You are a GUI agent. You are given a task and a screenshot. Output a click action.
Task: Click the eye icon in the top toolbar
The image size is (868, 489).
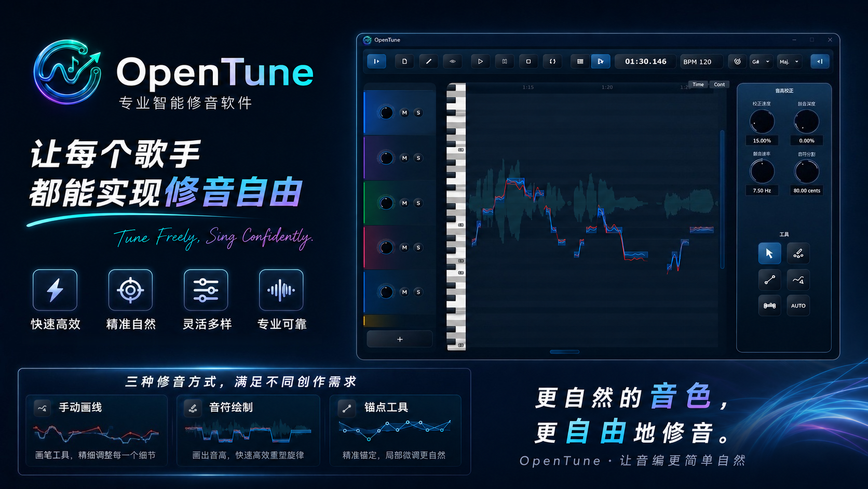(453, 61)
